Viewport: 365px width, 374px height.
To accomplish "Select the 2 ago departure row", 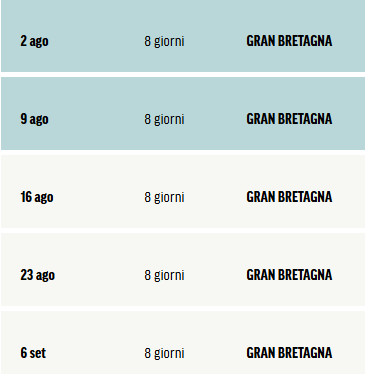I will [183, 36].
